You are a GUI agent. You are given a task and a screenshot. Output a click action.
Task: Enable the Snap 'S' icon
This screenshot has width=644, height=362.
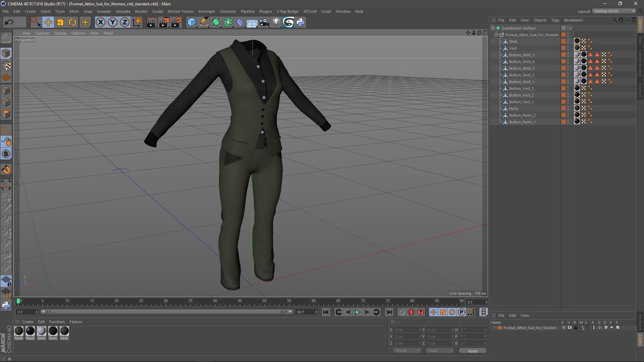(x=6, y=154)
